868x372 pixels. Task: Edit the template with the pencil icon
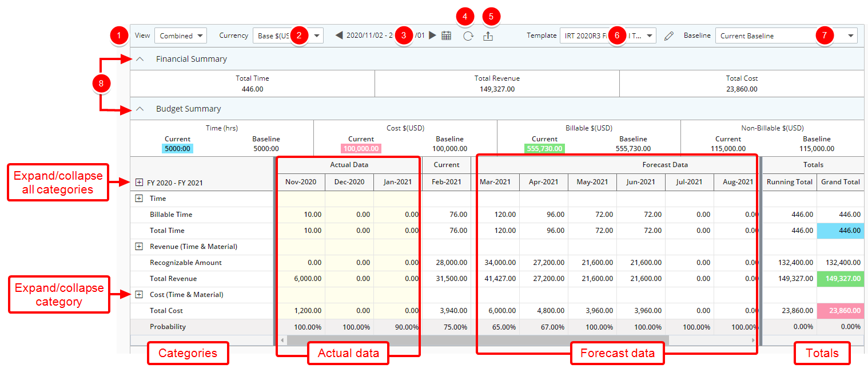tap(669, 35)
